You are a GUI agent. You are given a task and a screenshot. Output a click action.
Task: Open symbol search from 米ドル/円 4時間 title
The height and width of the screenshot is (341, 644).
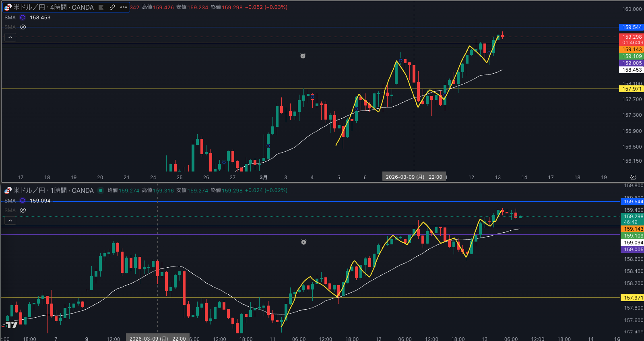click(x=52, y=7)
